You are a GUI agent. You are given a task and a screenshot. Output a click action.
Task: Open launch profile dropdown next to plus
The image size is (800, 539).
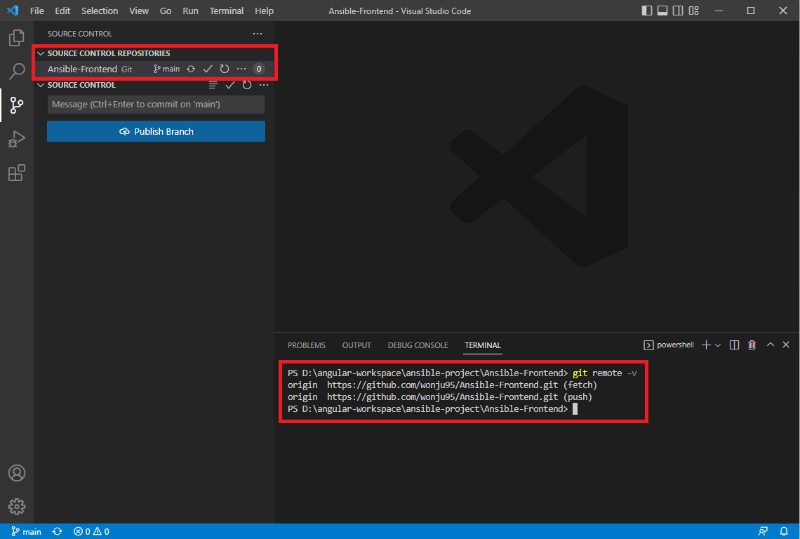point(718,346)
